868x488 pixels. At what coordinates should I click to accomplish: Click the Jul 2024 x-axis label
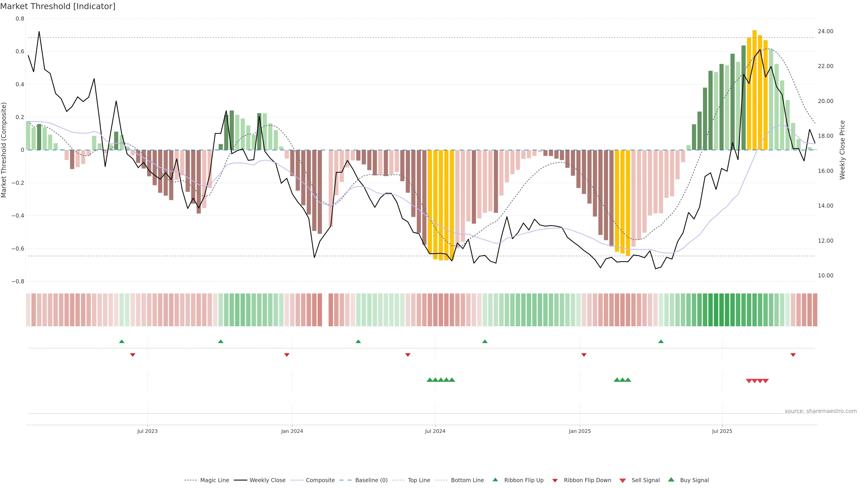click(x=435, y=431)
